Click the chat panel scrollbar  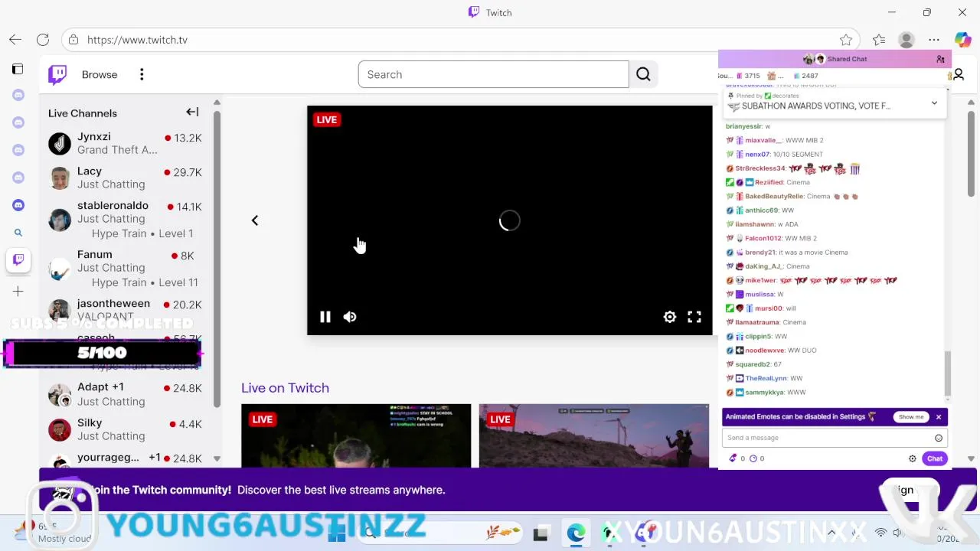coord(948,373)
